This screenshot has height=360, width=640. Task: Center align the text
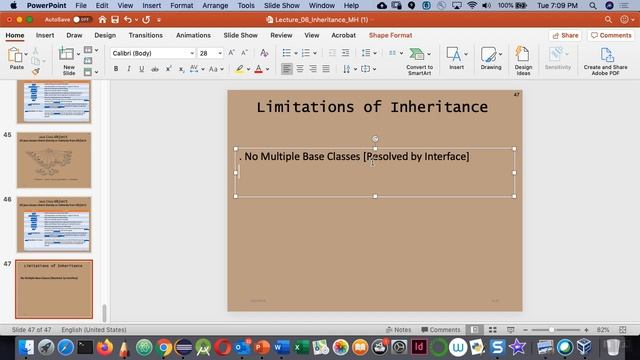click(x=300, y=69)
